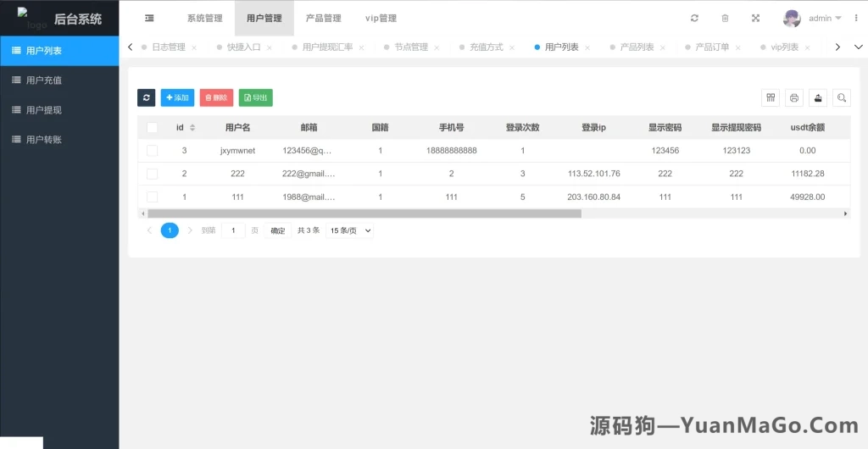The height and width of the screenshot is (449, 868).
Task: Check the row with 222@gmail email
Action: coord(153,174)
